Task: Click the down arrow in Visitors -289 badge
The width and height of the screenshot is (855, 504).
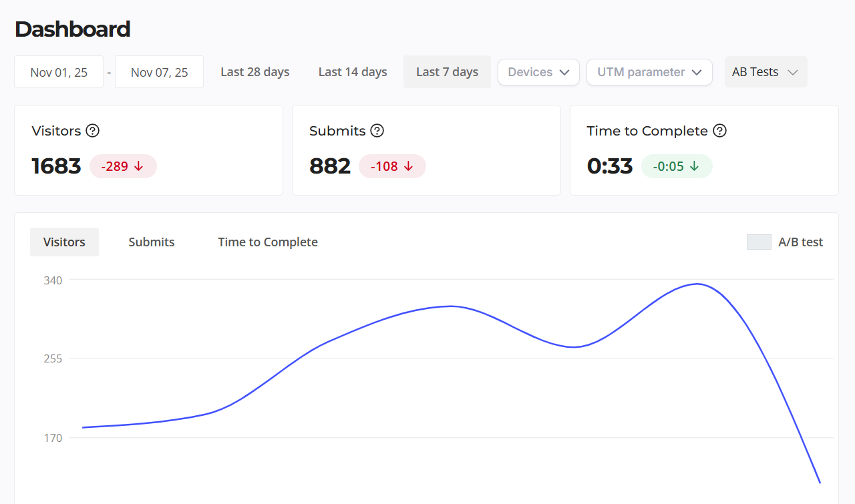Action: coord(139,166)
